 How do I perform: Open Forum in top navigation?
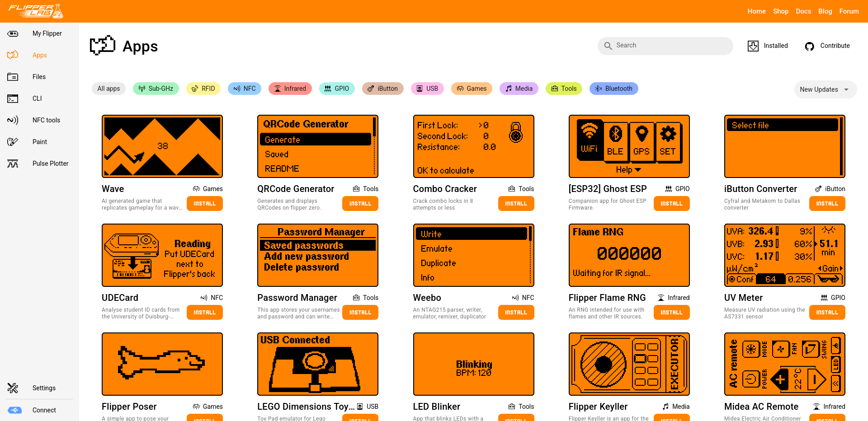(849, 11)
